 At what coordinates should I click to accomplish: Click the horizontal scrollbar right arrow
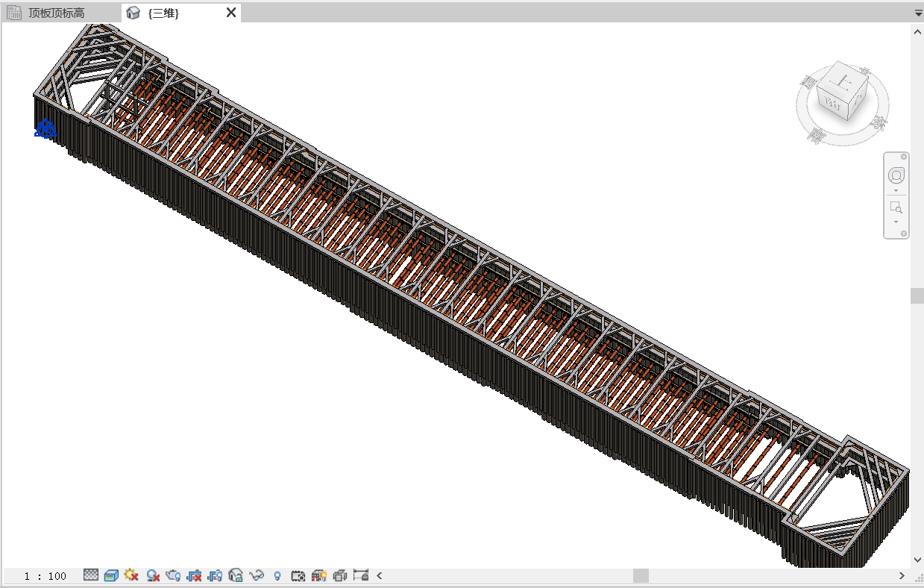coord(902,575)
